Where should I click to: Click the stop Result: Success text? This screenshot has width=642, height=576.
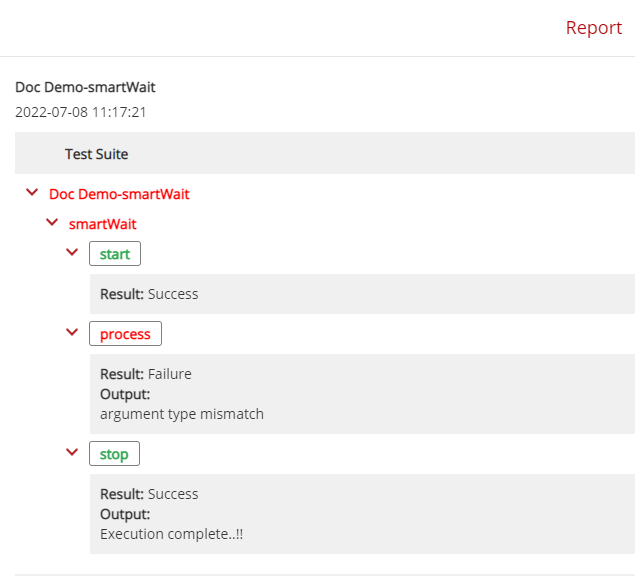point(149,494)
